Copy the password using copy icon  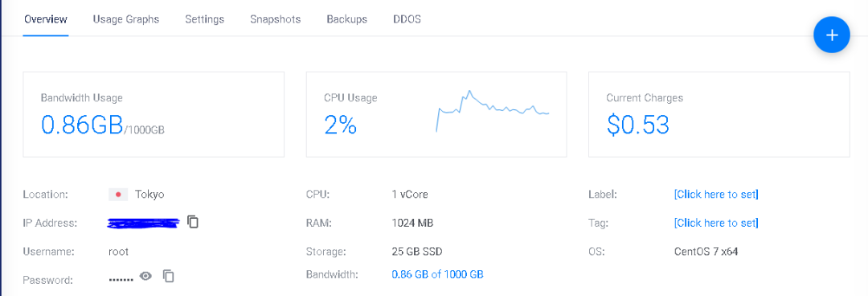point(169,276)
